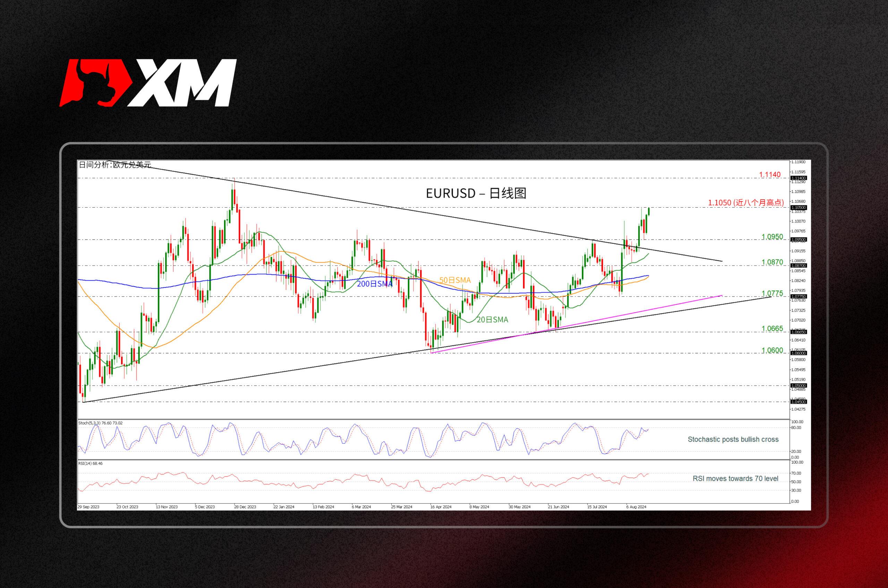Click the '1.11900' top price axis value
Viewport: 888px width, 588px height.
(x=798, y=162)
